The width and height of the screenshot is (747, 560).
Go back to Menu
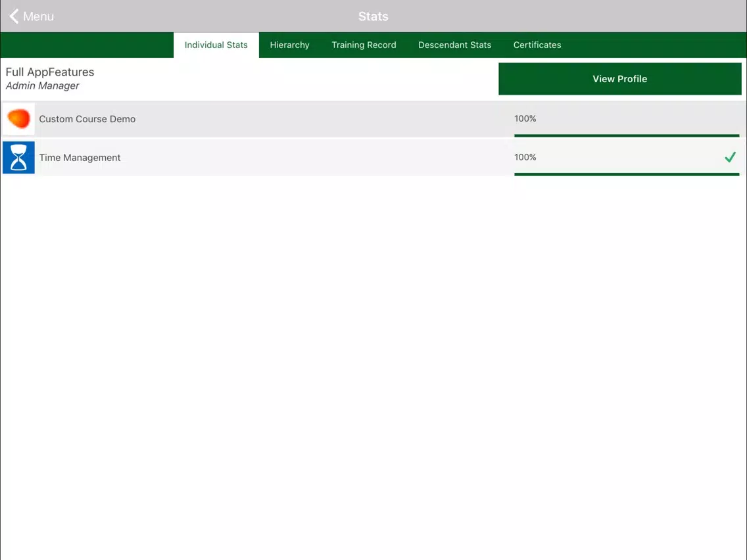point(32,16)
